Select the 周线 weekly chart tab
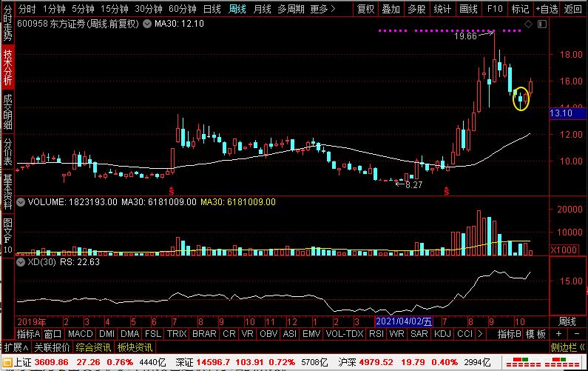This screenshot has height=371, width=588. (237, 9)
